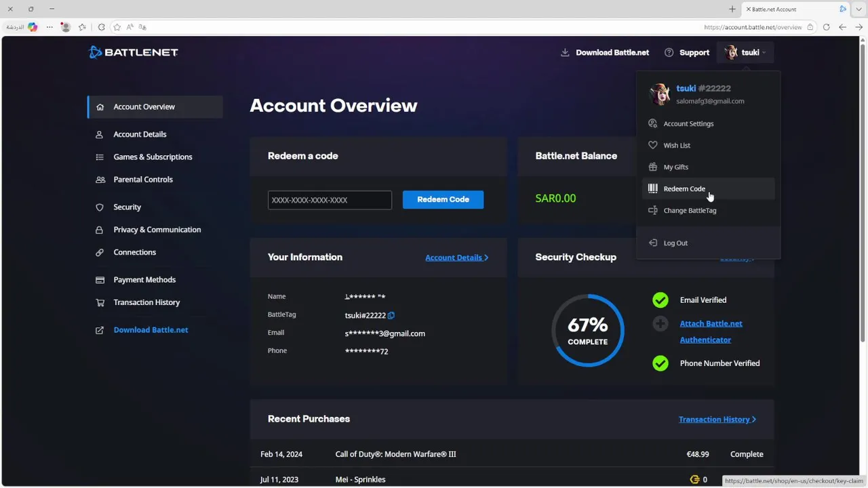Click the favorites star in address bar
This screenshot has width=868, height=488.
[x=117, y=27]
